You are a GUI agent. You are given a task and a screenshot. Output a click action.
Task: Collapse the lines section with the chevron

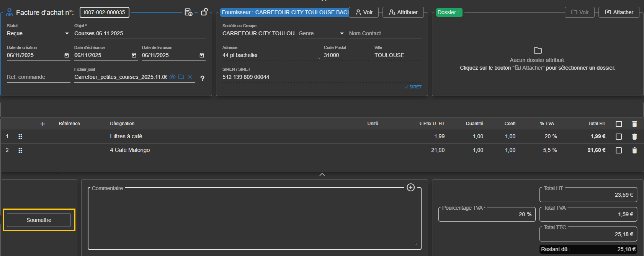pos(322,174)
